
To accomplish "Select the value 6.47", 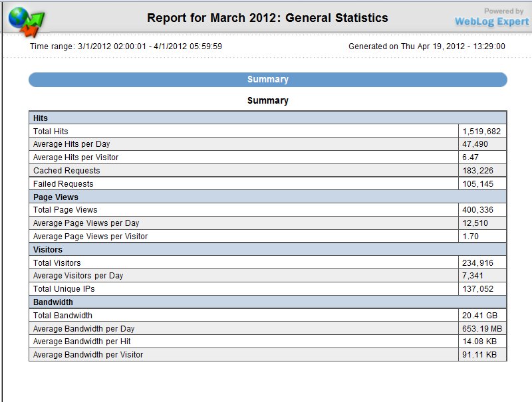I will point(470,157).
